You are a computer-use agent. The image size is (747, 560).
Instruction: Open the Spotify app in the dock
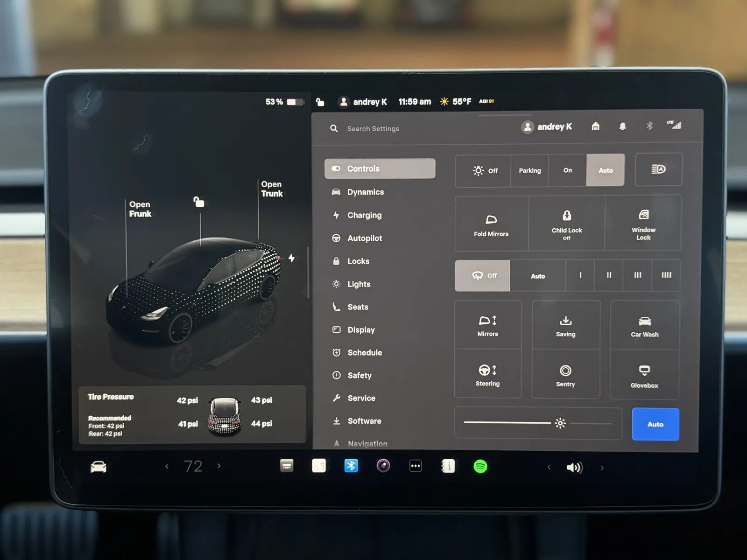[480, 466]
